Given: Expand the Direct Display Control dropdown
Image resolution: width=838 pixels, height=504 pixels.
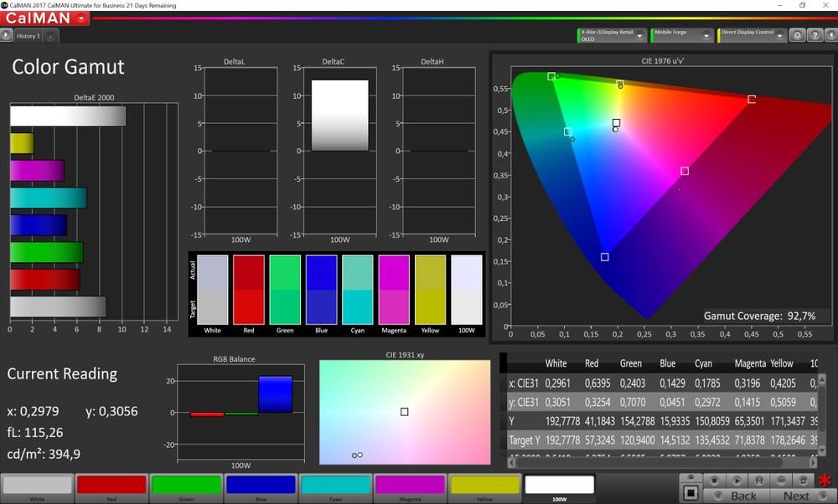Looking at the screenshot, I should point(779,35).
